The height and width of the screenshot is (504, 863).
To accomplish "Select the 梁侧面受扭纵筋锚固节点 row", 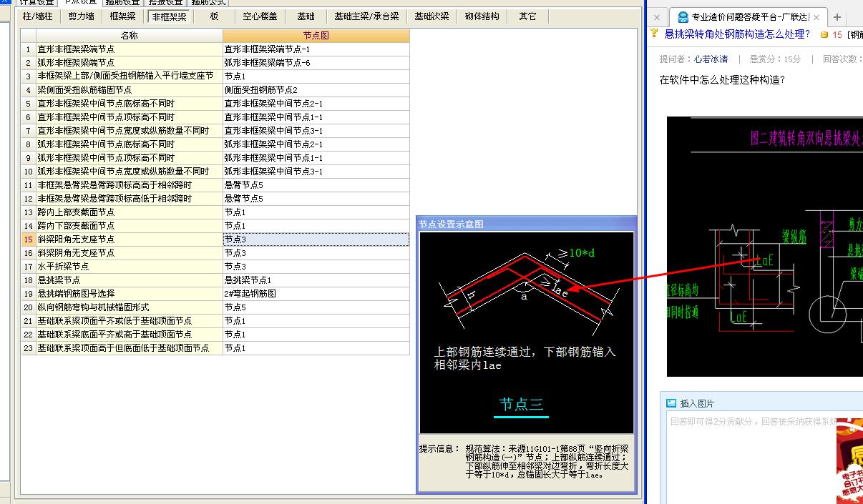I will click(x=130, y=90).
